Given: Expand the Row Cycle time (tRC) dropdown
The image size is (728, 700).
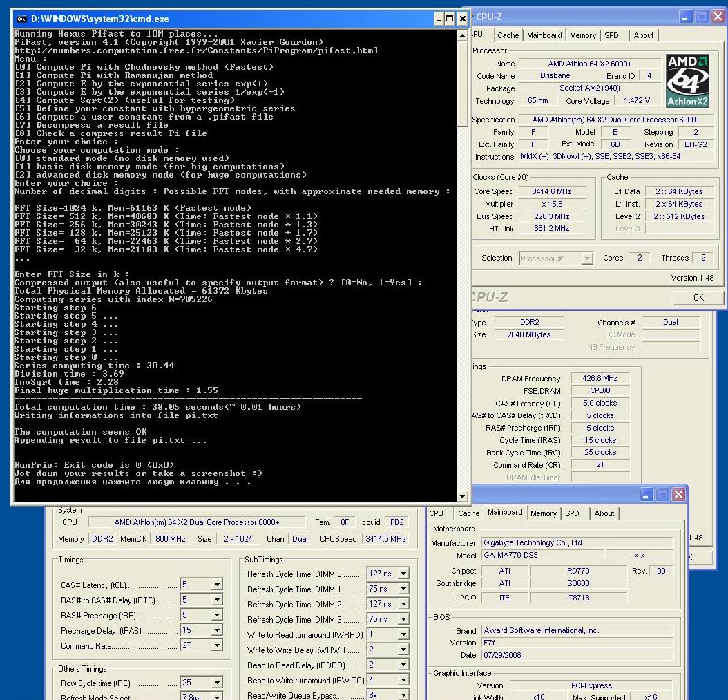Looking at the screenshot, I should coord(217,683).
